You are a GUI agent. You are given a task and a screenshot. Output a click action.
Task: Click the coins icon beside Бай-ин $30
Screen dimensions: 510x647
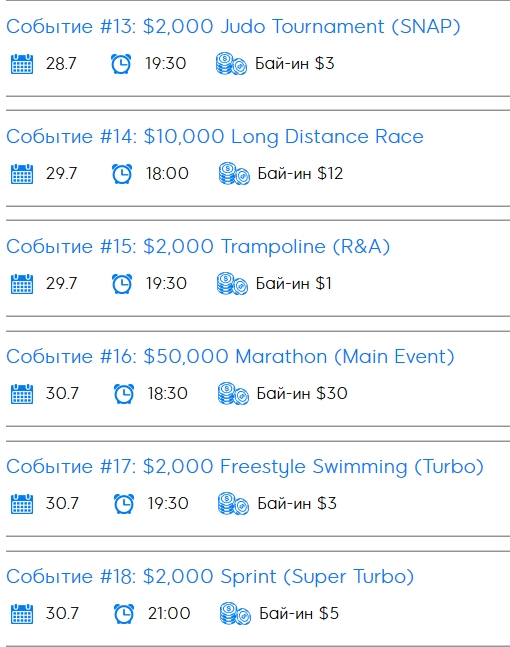coord(233,394)
